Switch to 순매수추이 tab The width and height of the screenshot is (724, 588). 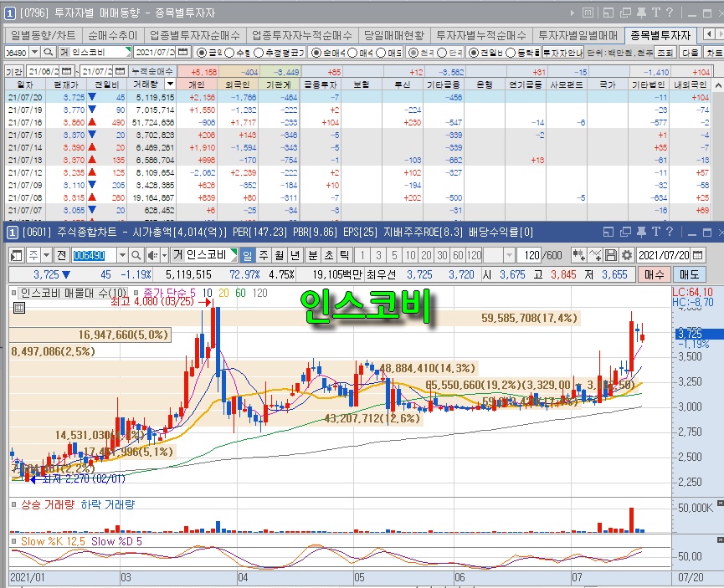113,35
